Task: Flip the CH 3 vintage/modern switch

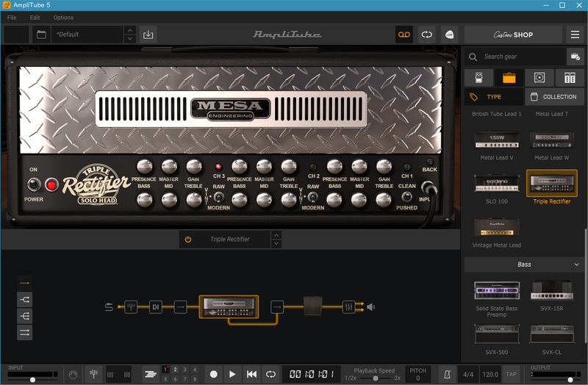Action: [218, 197]
